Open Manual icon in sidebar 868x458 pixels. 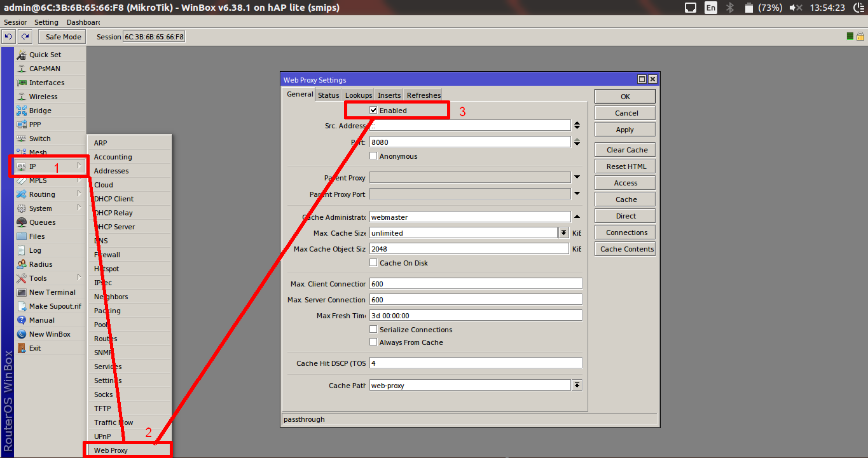pos(22,320)
